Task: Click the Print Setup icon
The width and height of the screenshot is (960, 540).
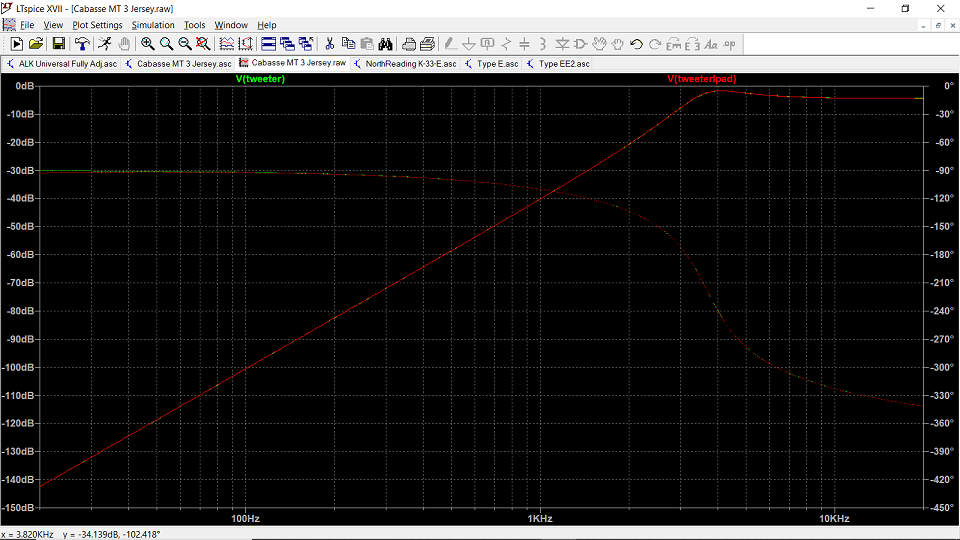Action: [427, 44]
